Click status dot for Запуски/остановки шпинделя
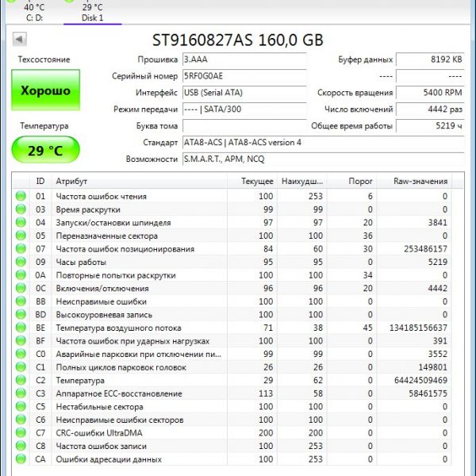The width and height of the screenshot is (476, 476). [x=21, y=222]
